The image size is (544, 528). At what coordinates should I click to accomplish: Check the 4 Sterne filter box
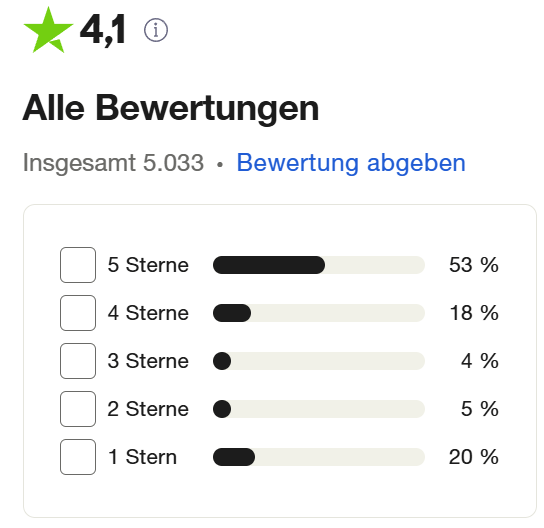[78, 313]
